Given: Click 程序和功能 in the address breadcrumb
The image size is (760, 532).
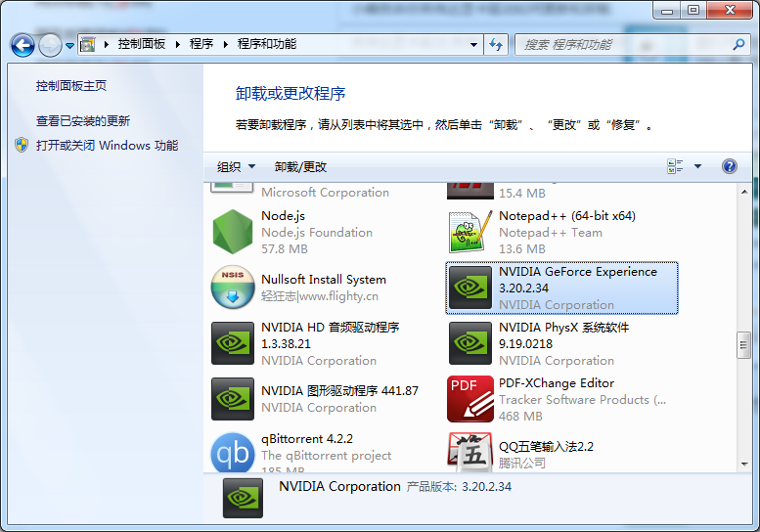Looking at the screenshot, I should (x=267, y=44).
